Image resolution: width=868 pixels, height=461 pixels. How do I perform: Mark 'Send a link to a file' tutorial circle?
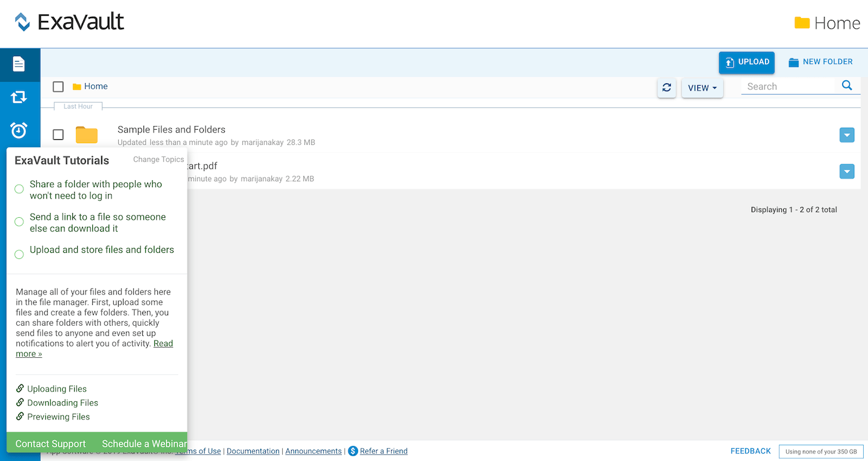click(19, 221)
